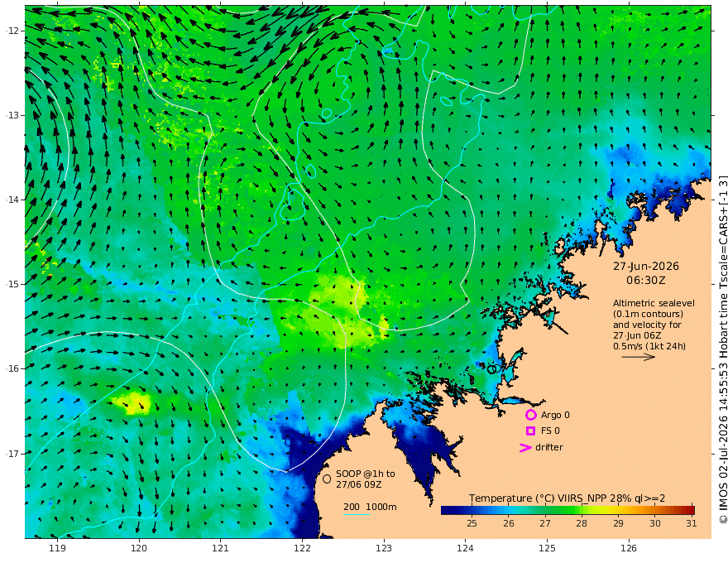Click the date label 27-Jun-2026
728x563 pixels.
pyautogui.click(x=646, y=267)
